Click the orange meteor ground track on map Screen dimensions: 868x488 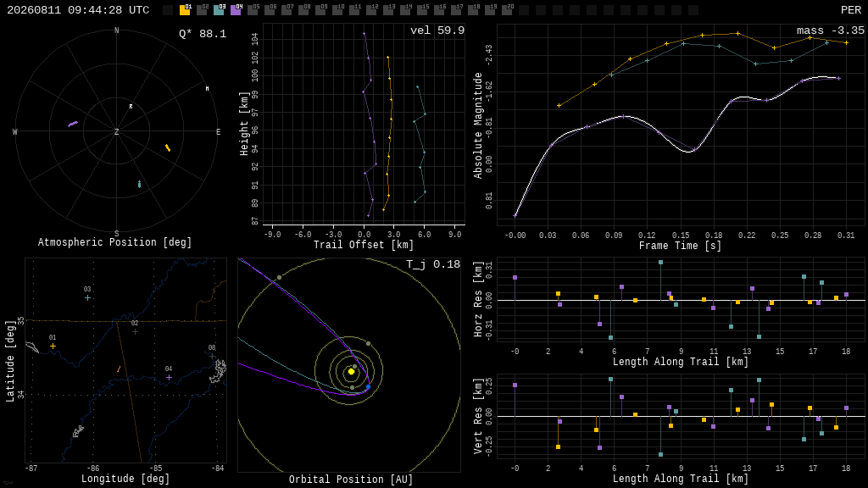pyautogui.click(x=119, y=369)
